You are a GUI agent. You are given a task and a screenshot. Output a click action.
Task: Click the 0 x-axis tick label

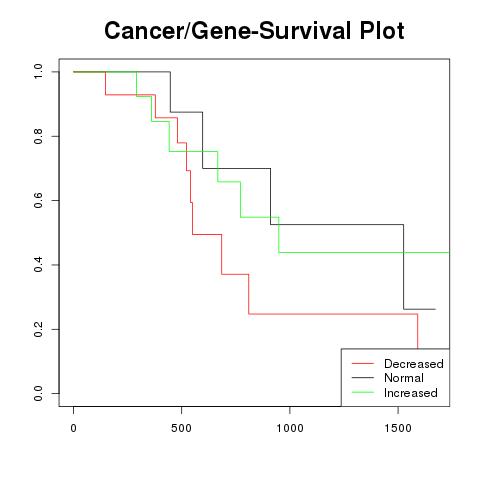(73, 428)
